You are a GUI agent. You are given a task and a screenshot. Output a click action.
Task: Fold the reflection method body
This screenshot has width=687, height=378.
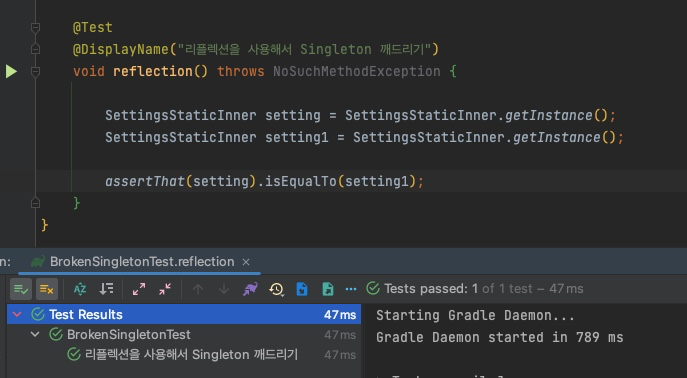click(35, 71)
